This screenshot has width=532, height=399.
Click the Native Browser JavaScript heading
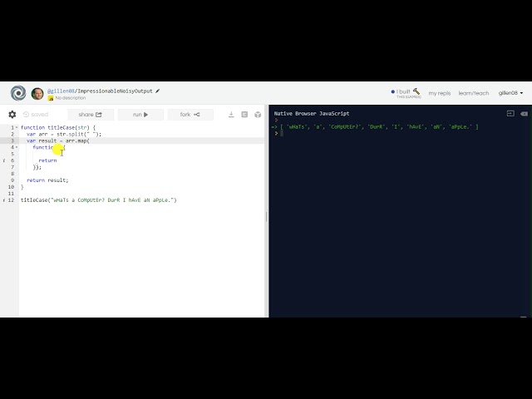tap(312, 114)
